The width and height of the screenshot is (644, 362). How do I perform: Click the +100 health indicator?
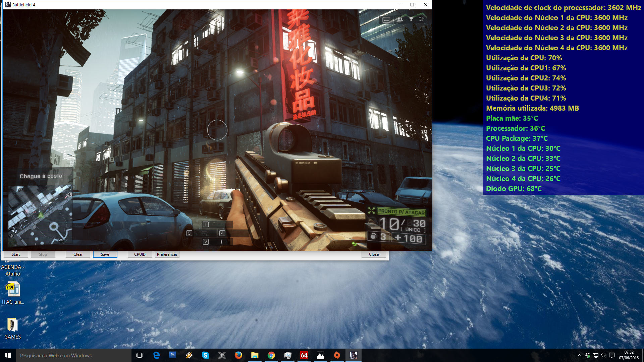tap(409, 238)
